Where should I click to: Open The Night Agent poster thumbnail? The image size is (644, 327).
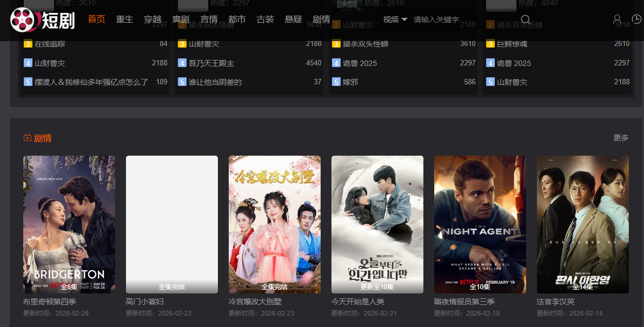[480, 224]
